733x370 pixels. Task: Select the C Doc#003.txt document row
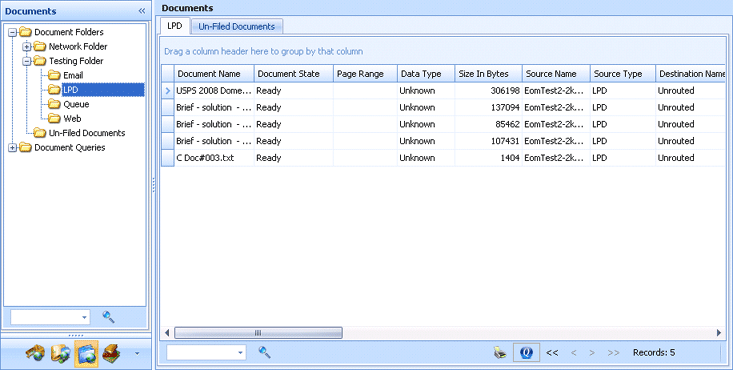pos(444,158)
